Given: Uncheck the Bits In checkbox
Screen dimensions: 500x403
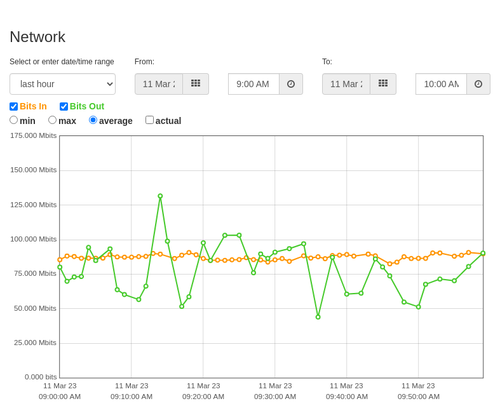Looking at the screenshot, I should 14,106.
